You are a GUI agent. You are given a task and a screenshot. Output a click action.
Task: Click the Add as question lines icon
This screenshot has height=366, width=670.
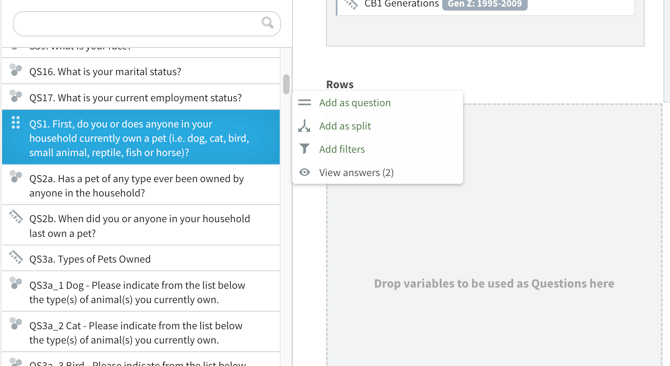(x=305, y=102)
